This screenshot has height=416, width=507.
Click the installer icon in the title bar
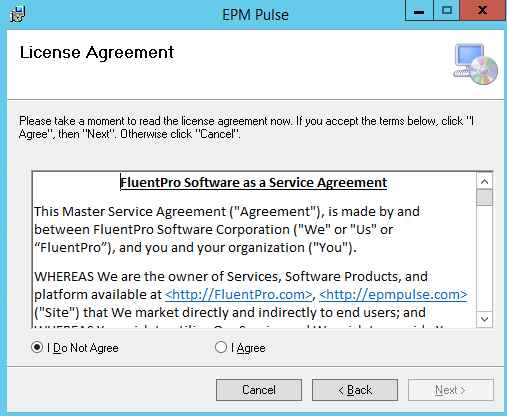[x=17, y=14]
